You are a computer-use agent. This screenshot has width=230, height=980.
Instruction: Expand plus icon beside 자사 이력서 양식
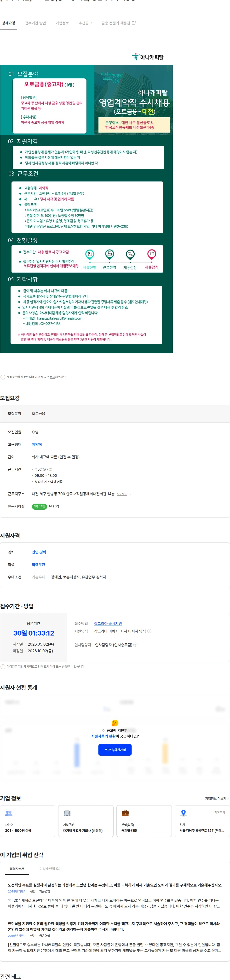[x=149, y=631]
